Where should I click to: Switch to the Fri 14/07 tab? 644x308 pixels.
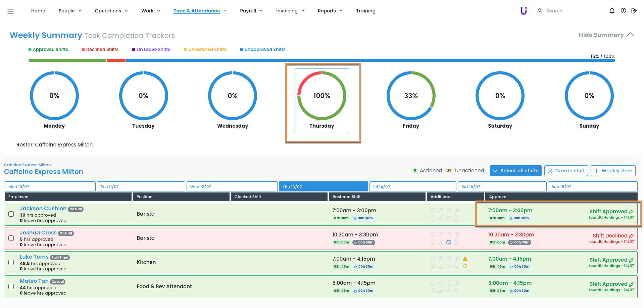[412, 187]
